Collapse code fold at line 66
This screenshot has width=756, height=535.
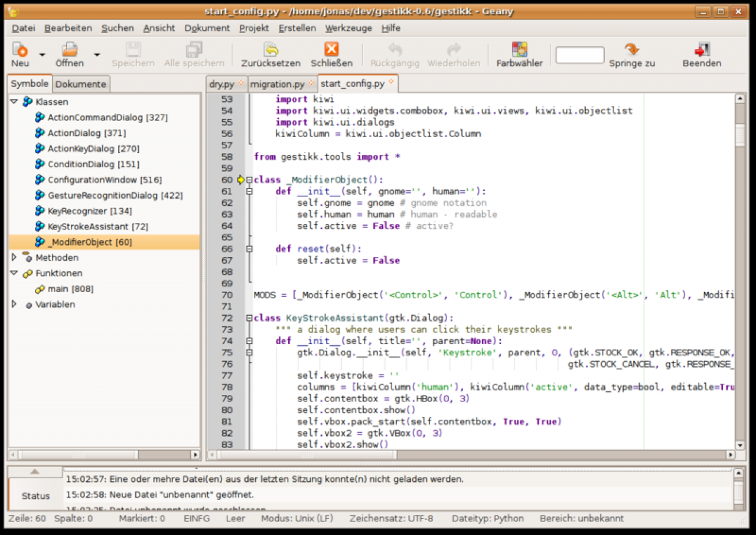coord(249,249)
